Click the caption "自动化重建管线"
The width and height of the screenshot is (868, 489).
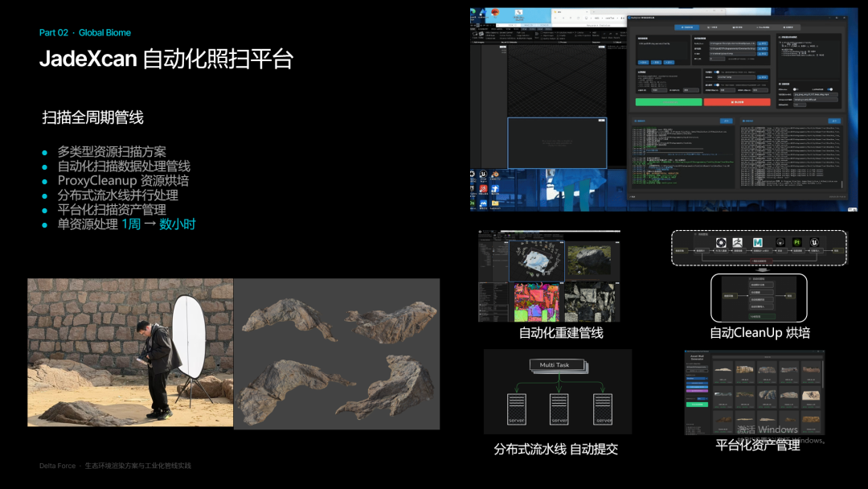coord(561,333)
